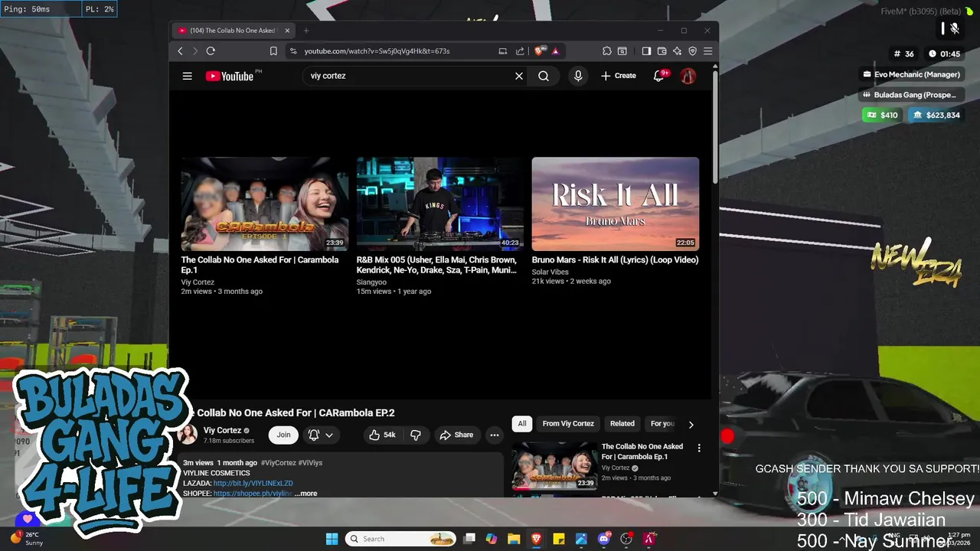Open the LAZADA bit.ly link
This screenshot has width=980, height=551.
coord(253,484)
